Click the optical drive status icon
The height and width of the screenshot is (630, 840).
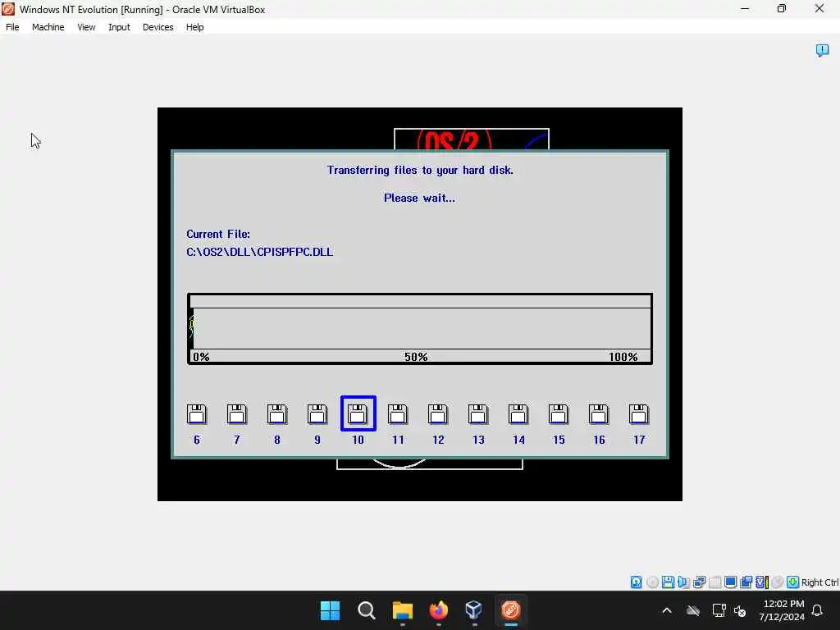pos(652,582)
